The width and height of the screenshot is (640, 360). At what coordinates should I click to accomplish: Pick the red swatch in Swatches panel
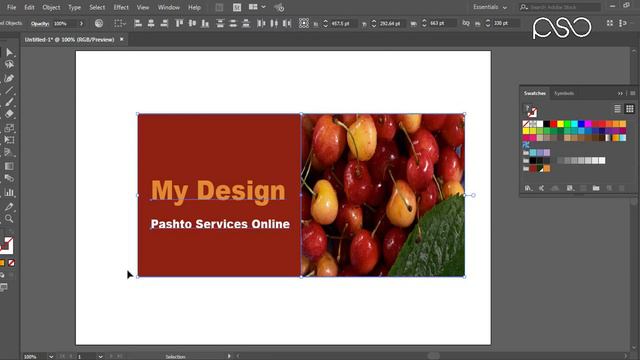(x=553, y=124)
